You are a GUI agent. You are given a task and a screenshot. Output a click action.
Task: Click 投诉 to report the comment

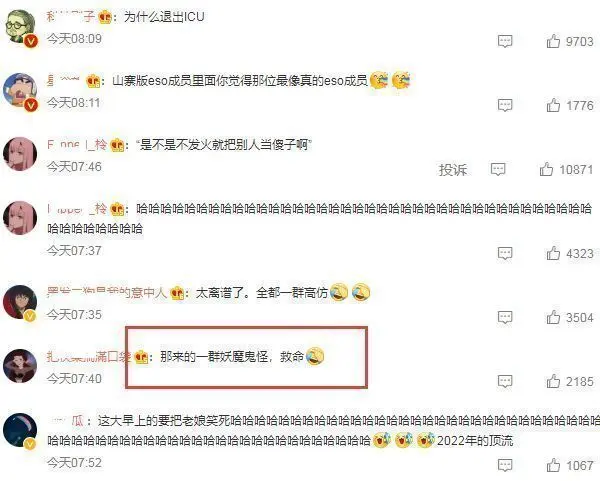(x=453, y=170)
